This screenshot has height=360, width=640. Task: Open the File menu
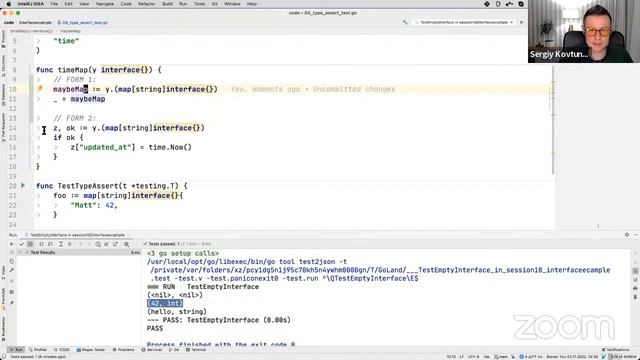(x=54, y=4)
